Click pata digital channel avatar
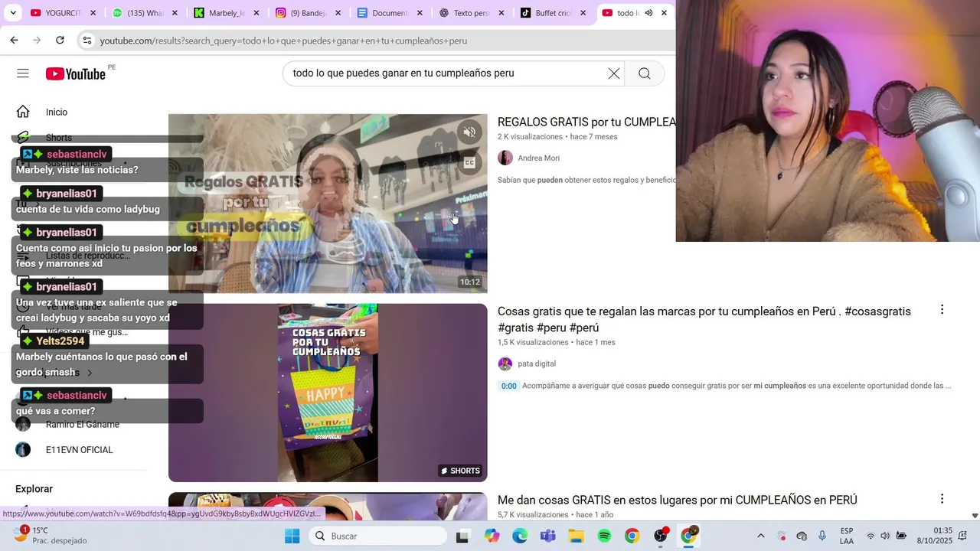The height and width of the screenshot is (551, 980). 505,364
